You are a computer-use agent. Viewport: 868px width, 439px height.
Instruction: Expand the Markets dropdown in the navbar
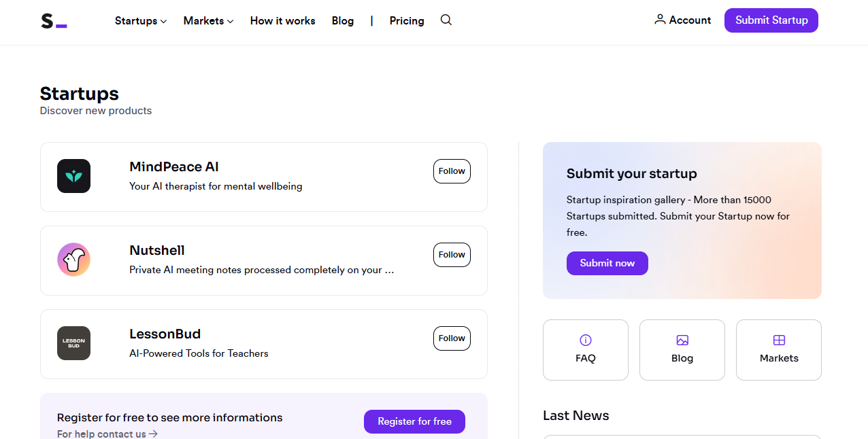click(x=208, y=21)
